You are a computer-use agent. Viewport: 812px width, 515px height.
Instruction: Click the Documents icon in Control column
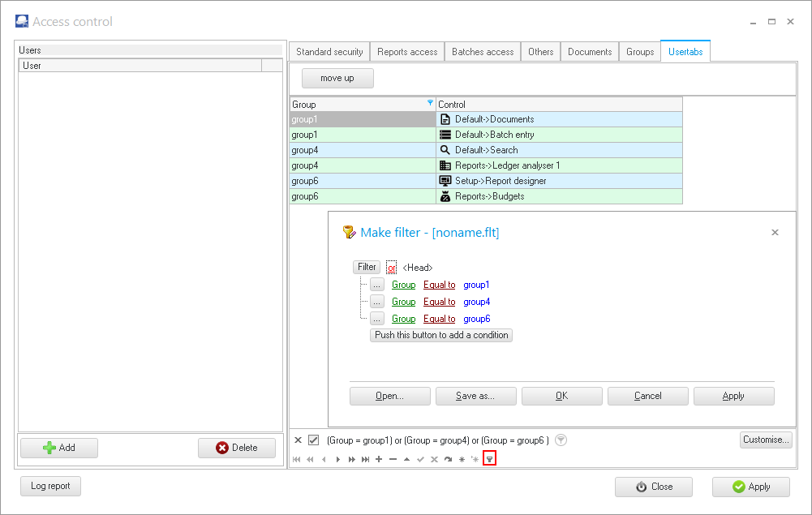coord(445,119)
